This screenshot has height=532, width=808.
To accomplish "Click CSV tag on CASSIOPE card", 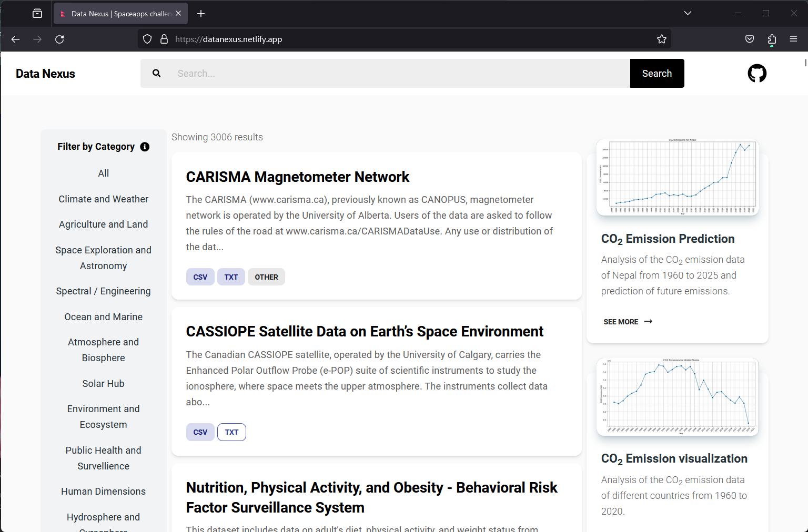I will click(200, 432).
